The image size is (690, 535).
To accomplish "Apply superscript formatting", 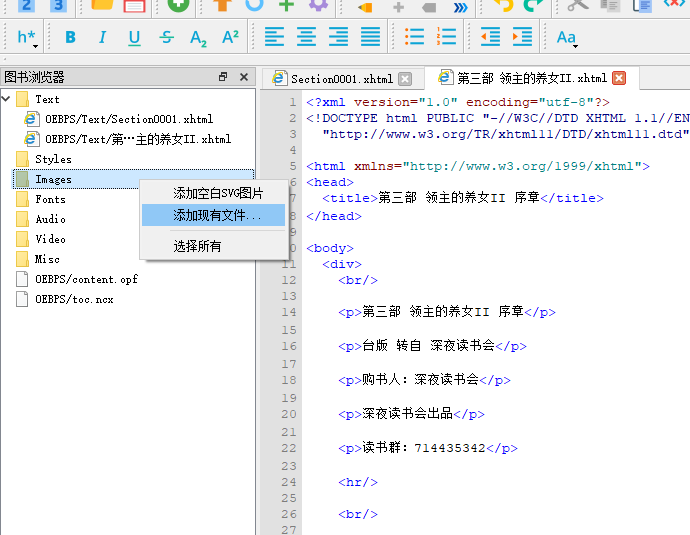I will pyautogui.click(x=230, y=37).
